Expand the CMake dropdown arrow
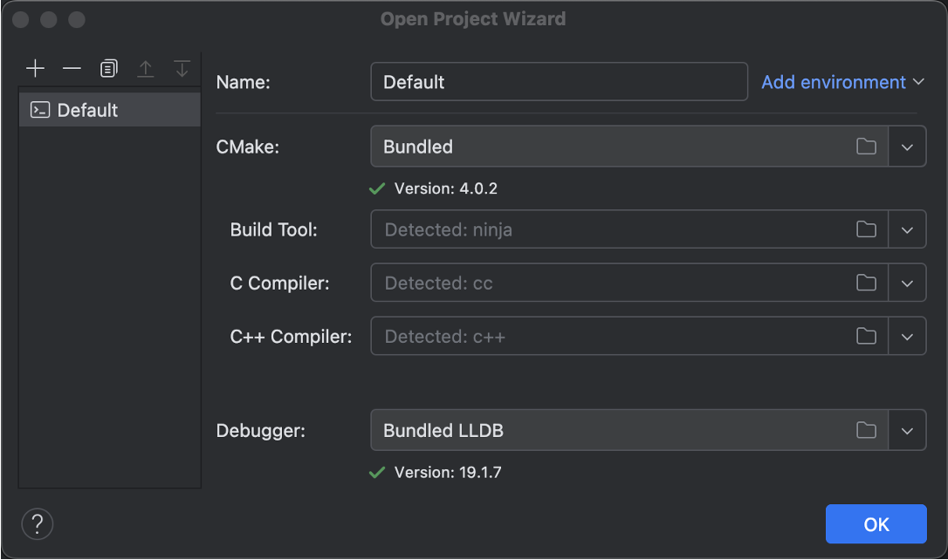Viewport: 948px width, 560px height. (907, 147)
